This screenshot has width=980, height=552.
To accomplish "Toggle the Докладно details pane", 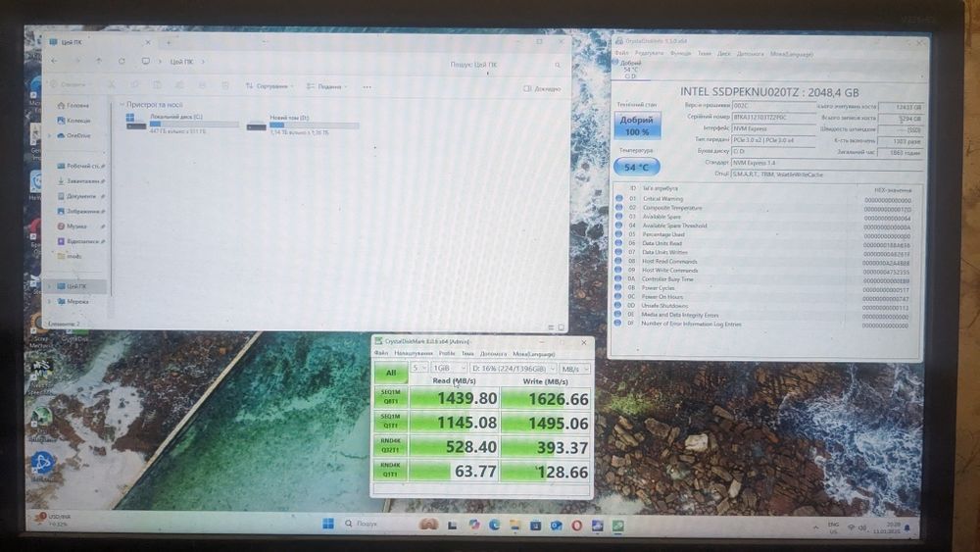I will 542,89.
